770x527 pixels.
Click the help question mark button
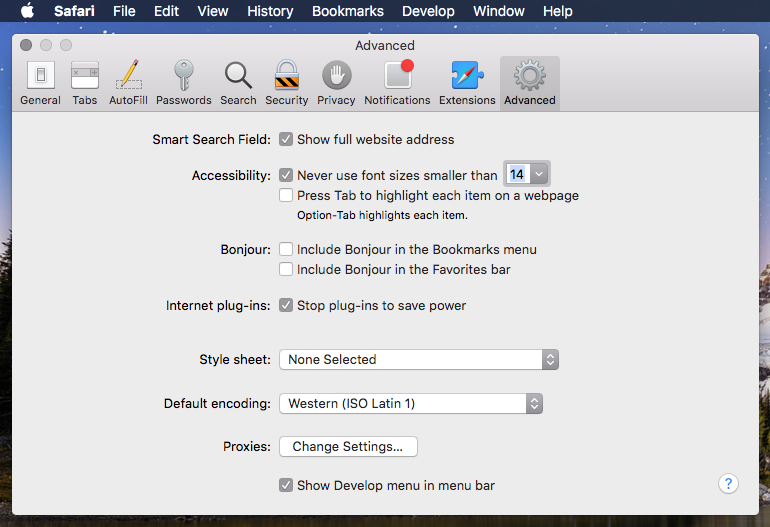(x=728, y=483)
